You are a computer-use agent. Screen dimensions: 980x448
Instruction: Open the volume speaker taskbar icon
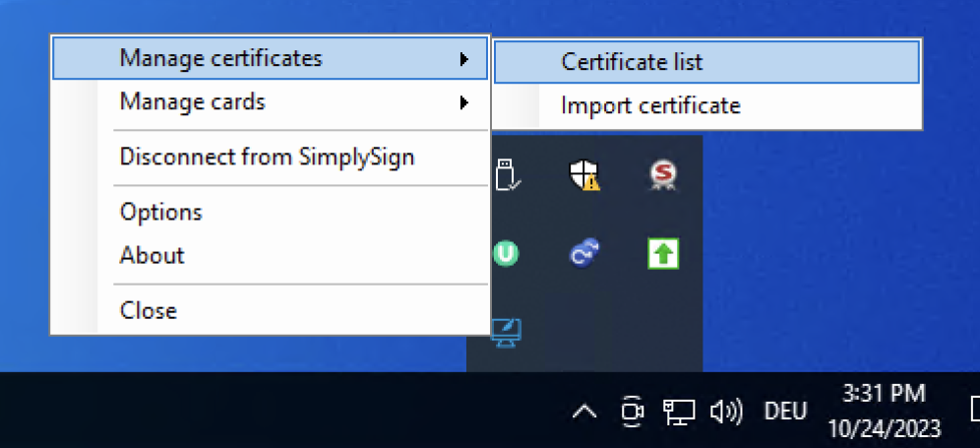pos(726,412)
